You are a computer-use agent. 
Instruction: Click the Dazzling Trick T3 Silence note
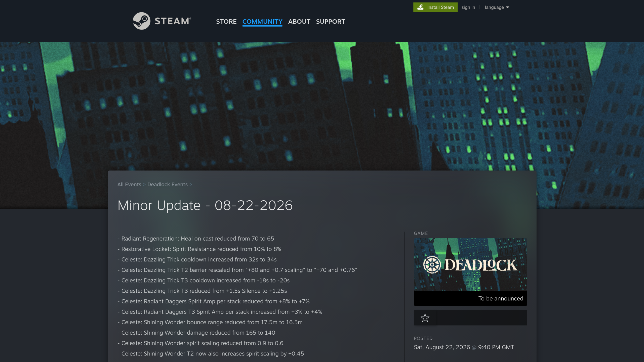click(202, 291)
